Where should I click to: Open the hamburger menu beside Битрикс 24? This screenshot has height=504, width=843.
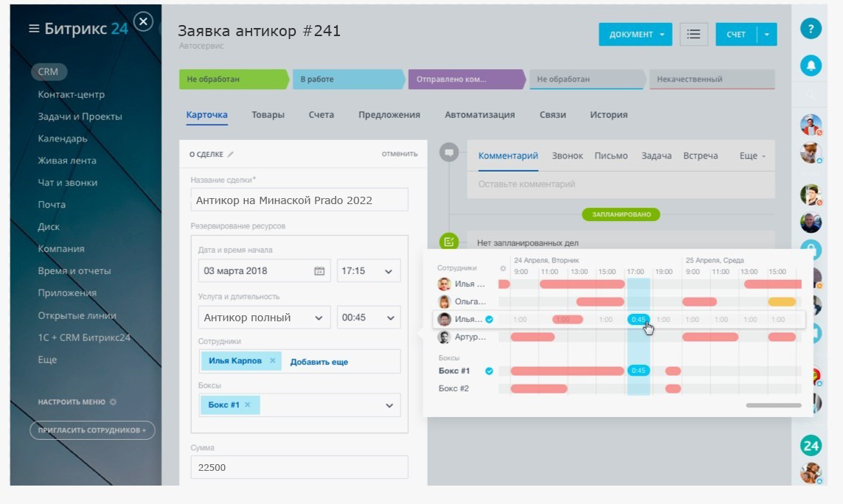[34, 29]
